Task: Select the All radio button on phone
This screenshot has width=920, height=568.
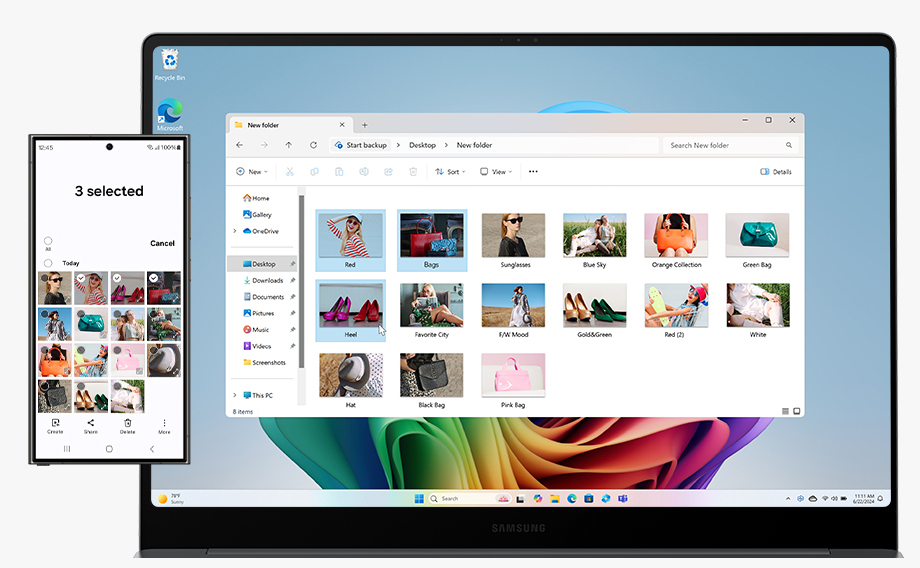Action: click(x=48, y=241)
